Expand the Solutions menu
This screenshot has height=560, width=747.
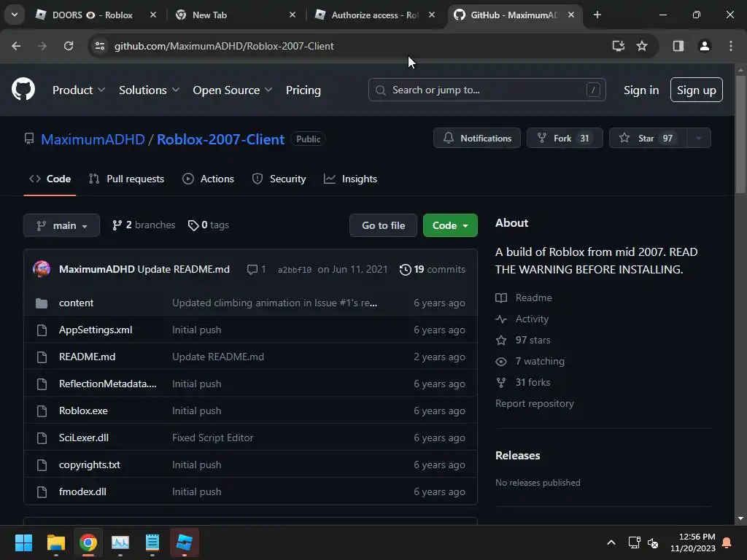[149, 90]
